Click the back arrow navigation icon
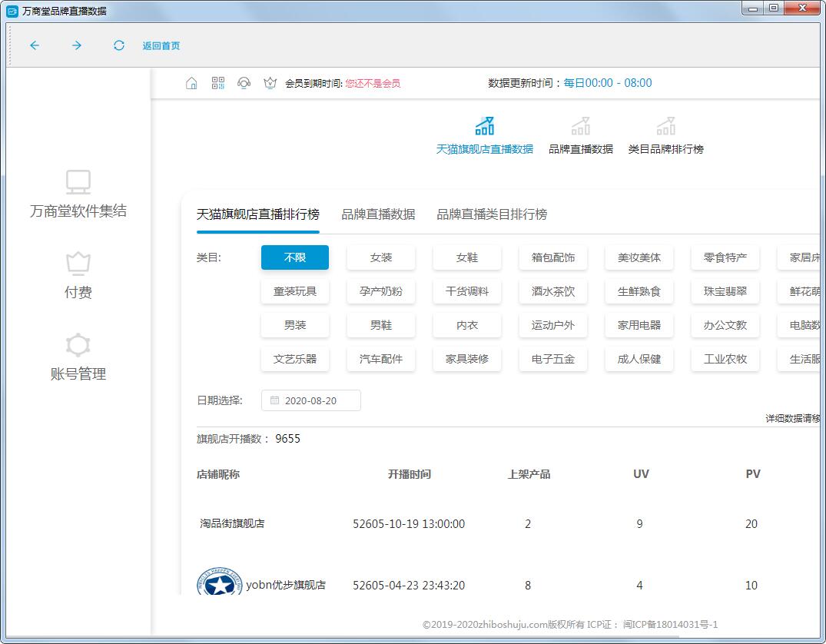The image size is (826, 644). pos(35,45)
